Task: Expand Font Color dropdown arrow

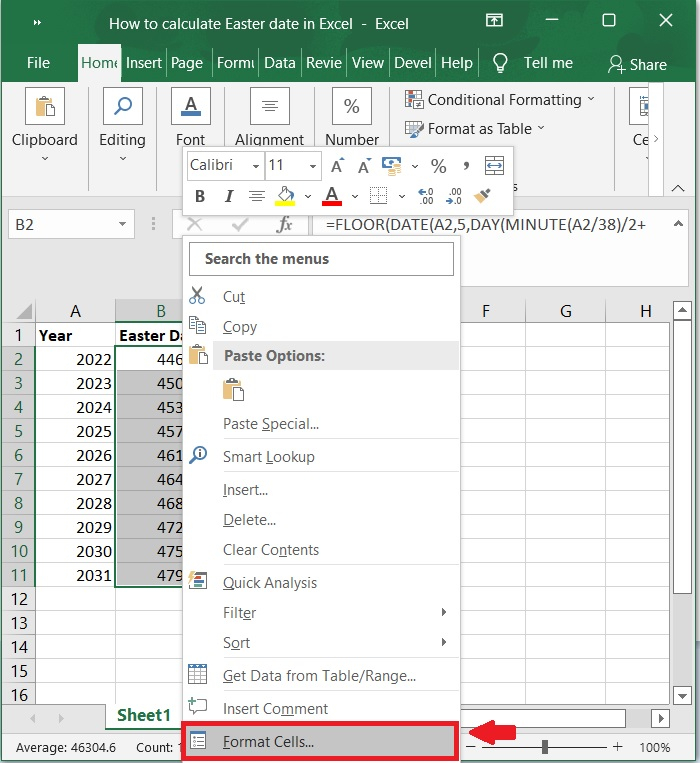Action: pos(355,197)
